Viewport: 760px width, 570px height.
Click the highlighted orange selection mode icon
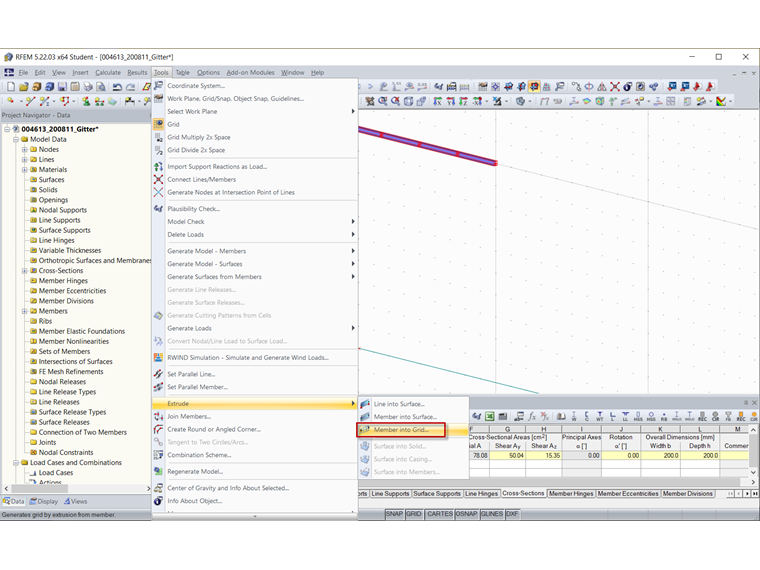coord(534,87)
